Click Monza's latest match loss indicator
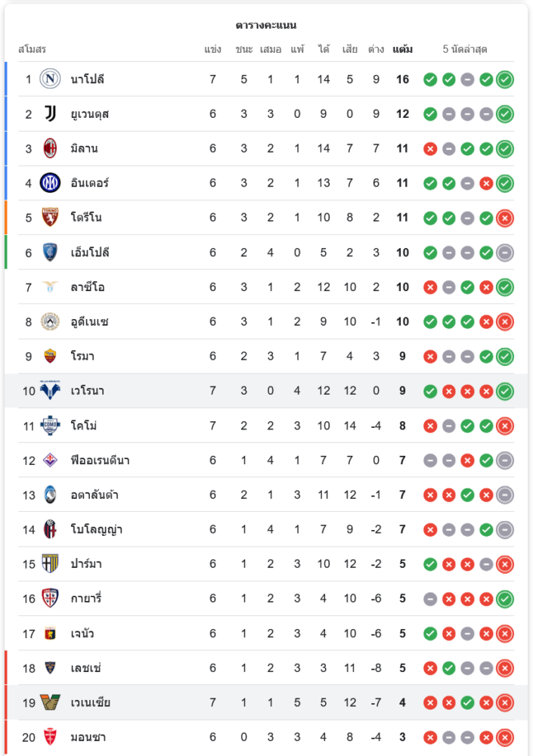The image size is (533, 756). pyautogui.click(x=505, y=738)
